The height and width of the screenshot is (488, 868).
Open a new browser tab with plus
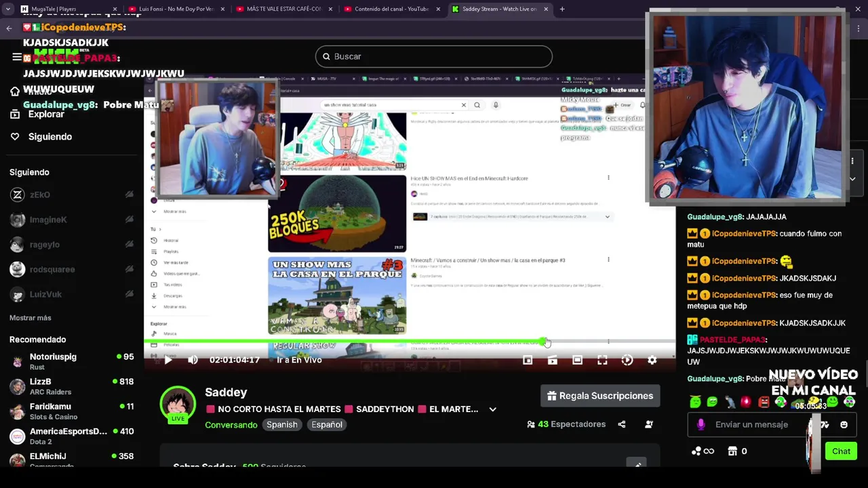(562, 9)
